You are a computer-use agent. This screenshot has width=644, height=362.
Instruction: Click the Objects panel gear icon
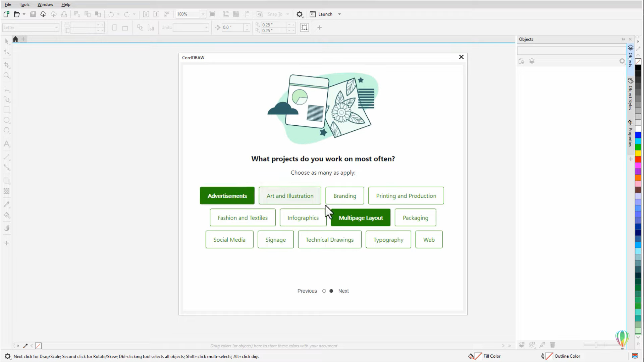pyautogui.click(x=622, y=61)
